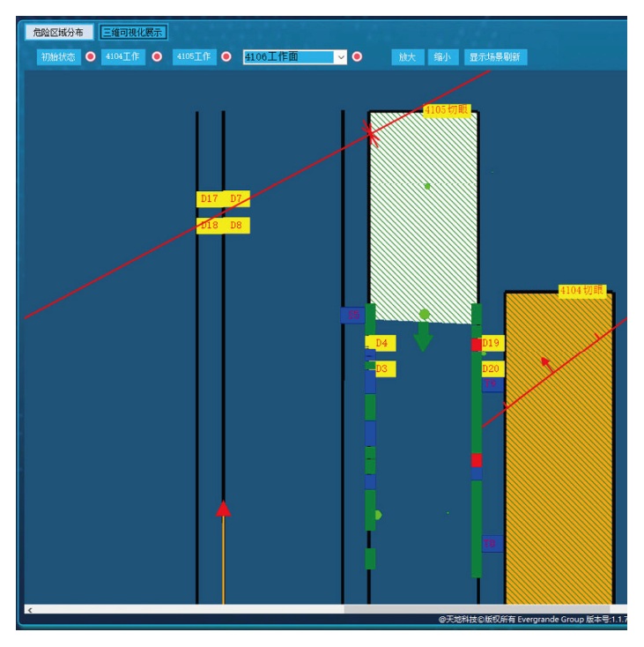
Task: Click the D4 sensor marker
Action: [x=381, y=343]
